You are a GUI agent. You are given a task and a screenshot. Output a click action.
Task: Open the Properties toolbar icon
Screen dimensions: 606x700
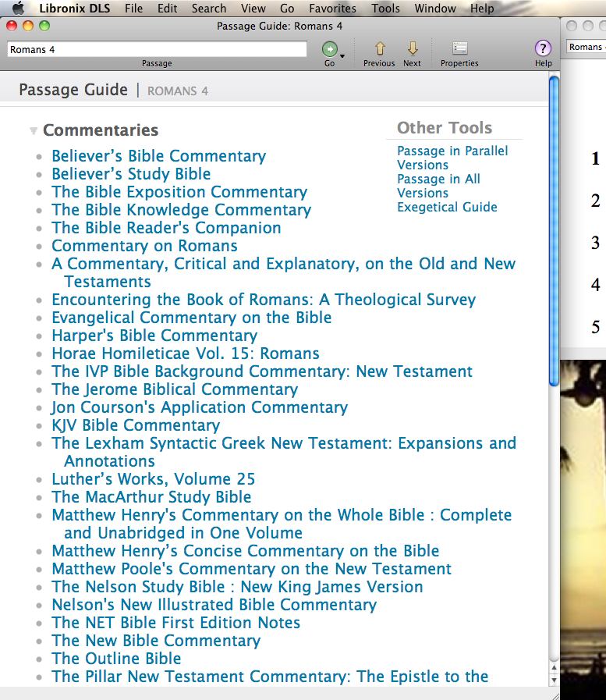pyautogui.click(x=459, y=48)
